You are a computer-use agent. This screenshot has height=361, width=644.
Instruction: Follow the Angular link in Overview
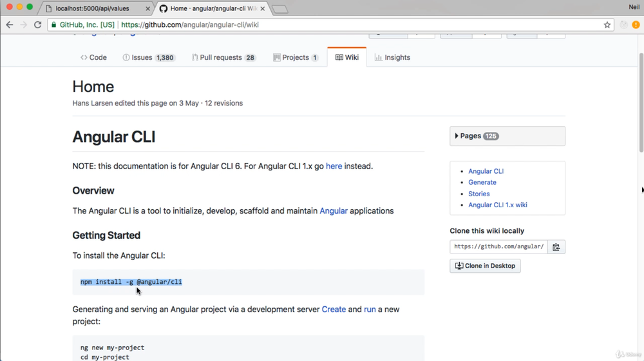click(x=334, y=211)
